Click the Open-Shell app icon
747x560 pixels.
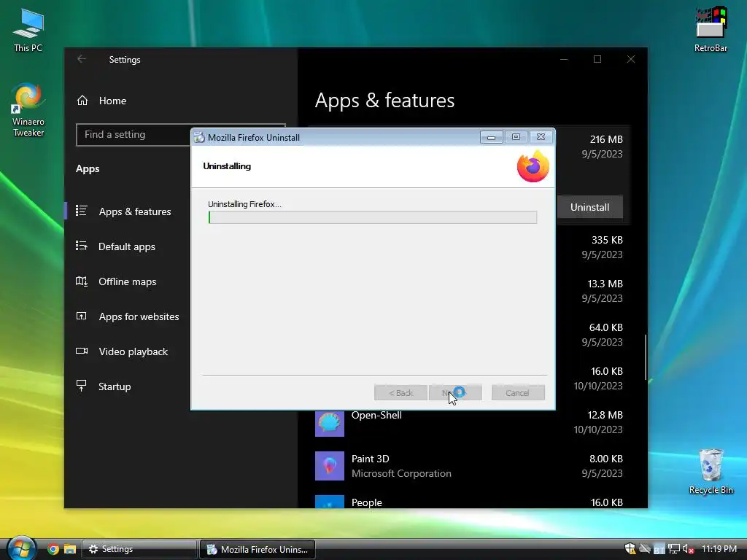[330, 422]
